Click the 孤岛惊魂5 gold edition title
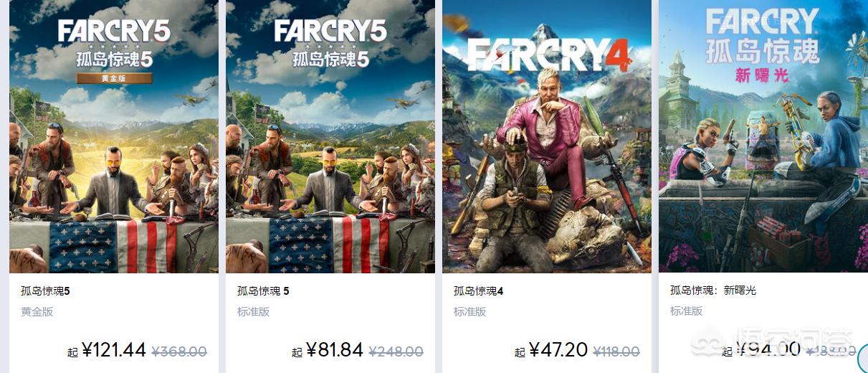The image size is (868, 373). coord(45,291)
